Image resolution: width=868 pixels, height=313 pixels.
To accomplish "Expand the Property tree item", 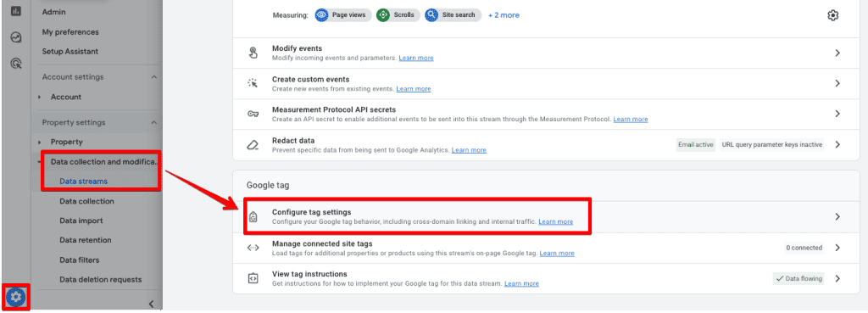I will (40, 143).
